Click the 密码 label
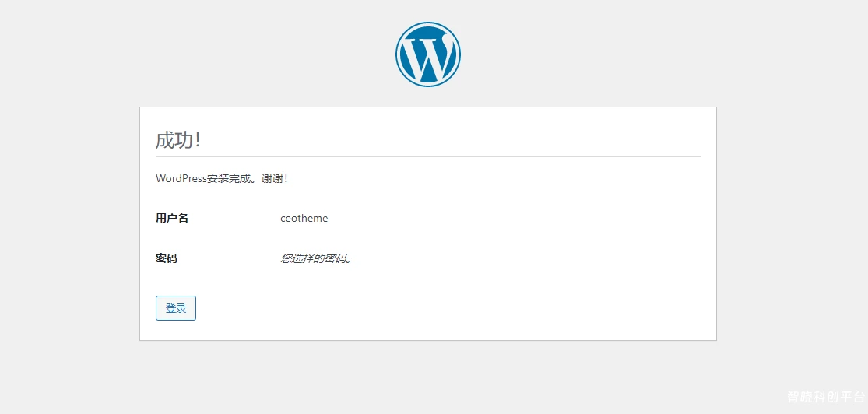This screenshot has height=414, width=868. pos(167,258)
